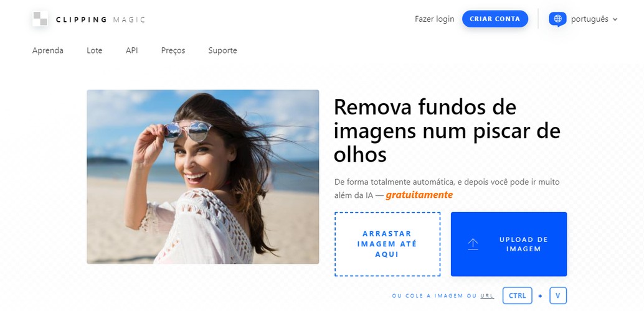This screenshot has height=311, width=644.
Task: Click the beach woman sample photo
Action: (x=203, y=177)
